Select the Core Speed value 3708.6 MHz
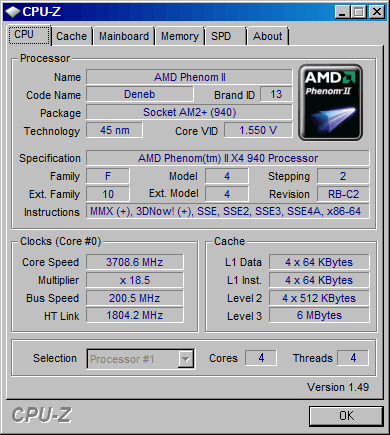390x435 pixels. (135, 262)
